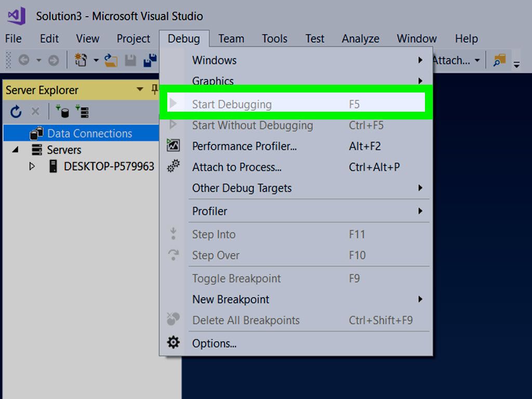Click the Visual Studio logo icon
This screenshot has height=399, width=532.
point(17,16)
